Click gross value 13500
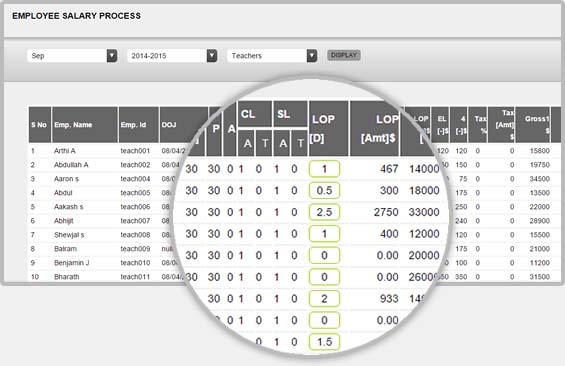 coord(539,193)
